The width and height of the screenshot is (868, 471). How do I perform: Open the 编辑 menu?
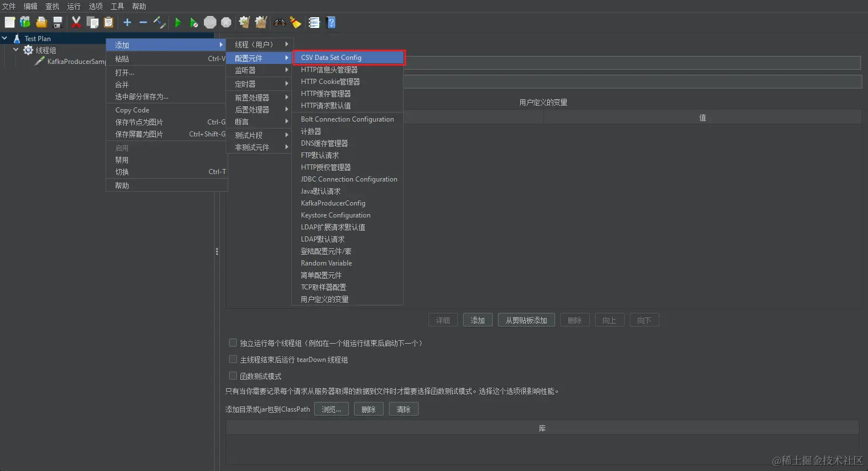tap(30, 6)
